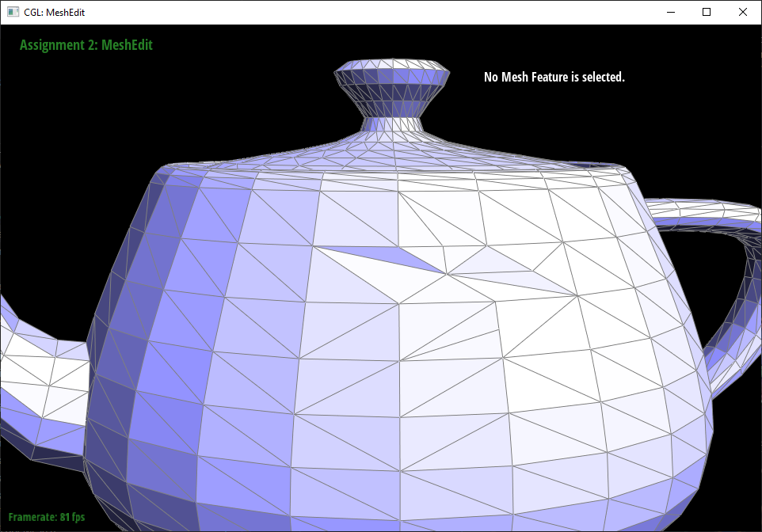Click the vertex at the dark sliver's right tip
The height and width of the screenshot is (532, 762).
tap(446, 274)
